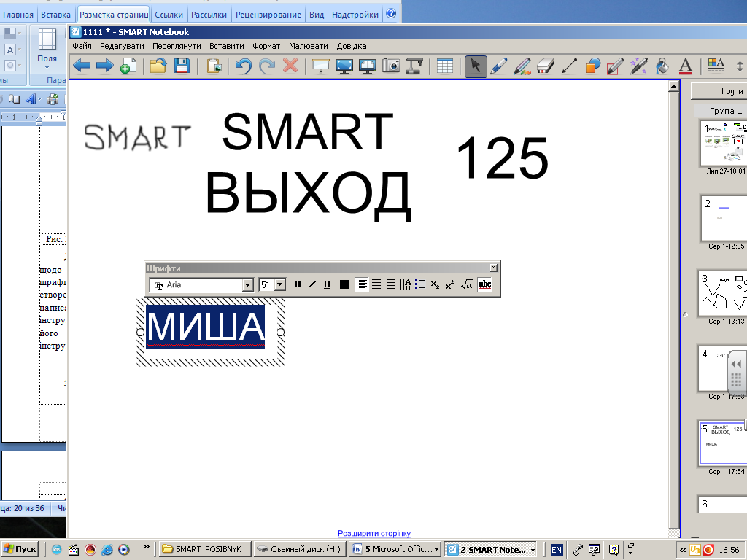
Task: Open the Properties tool icon
Action: pyautogui.click(x=716, y=66)
